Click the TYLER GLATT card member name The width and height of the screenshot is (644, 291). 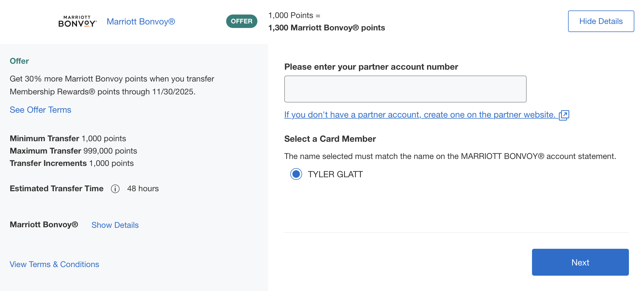(x=335, y=174)
